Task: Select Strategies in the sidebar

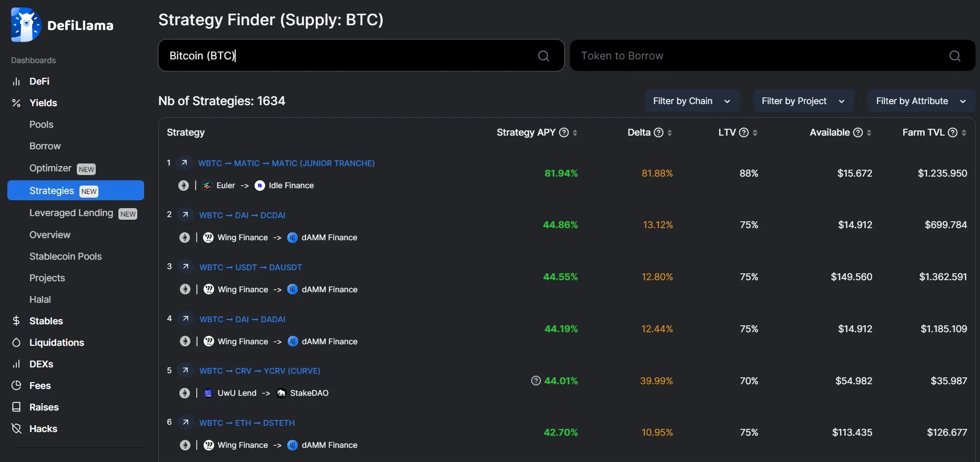Action: click(76, 190)
